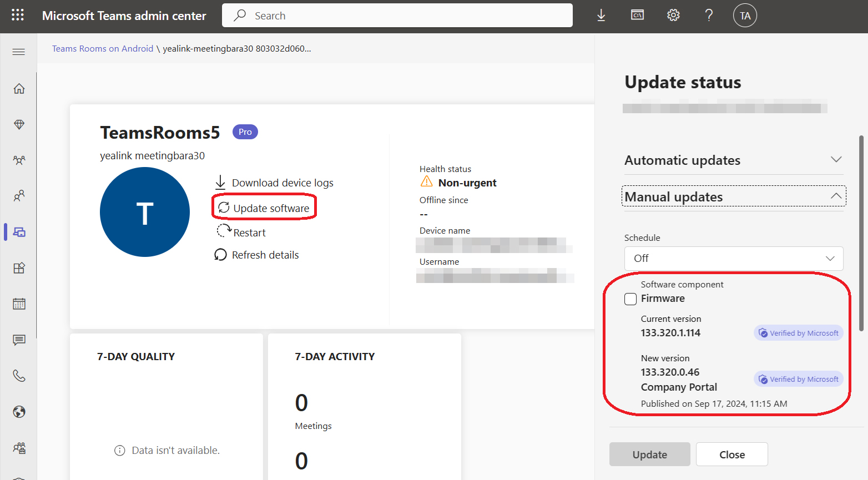This screenshot has height=480, width=868.
Task: Open Cloud Shell icon in header
Action: point(637,15)
